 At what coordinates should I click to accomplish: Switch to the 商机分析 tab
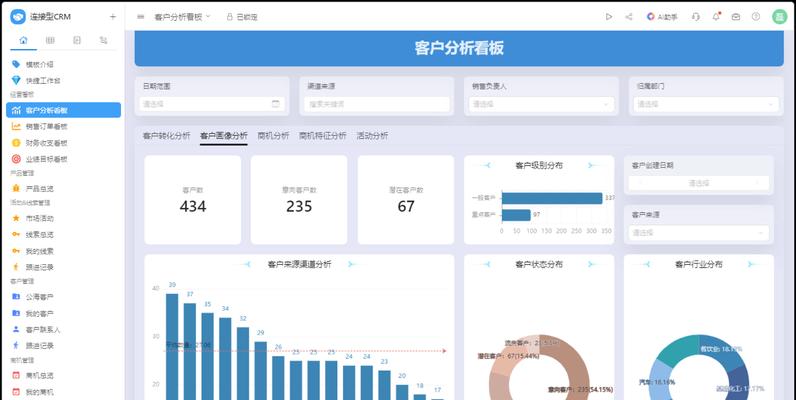pos(273,136)
